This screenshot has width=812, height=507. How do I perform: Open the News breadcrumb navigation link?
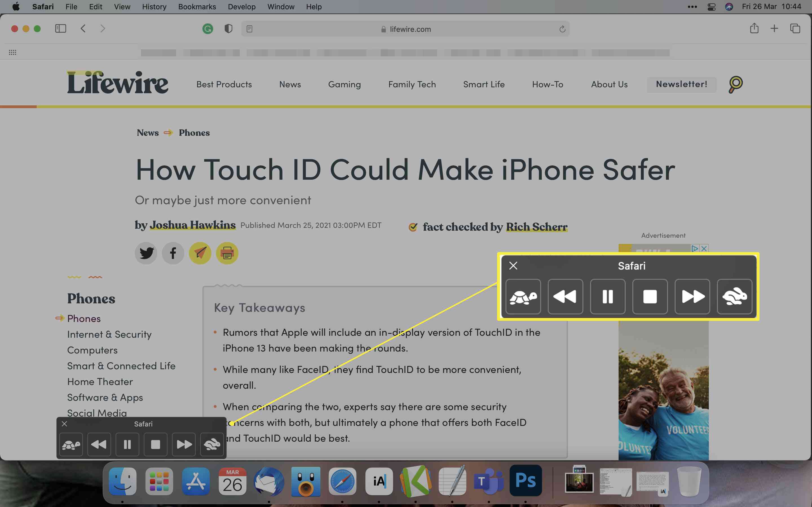pos(147,132)
